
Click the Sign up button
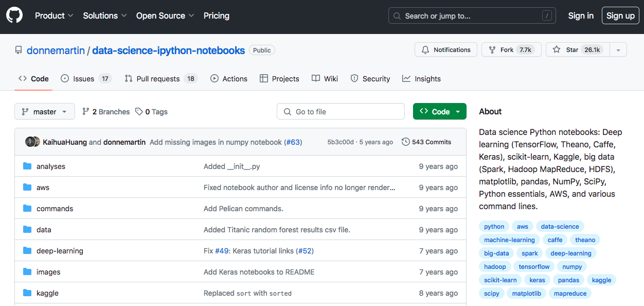(x=620, y=15)
